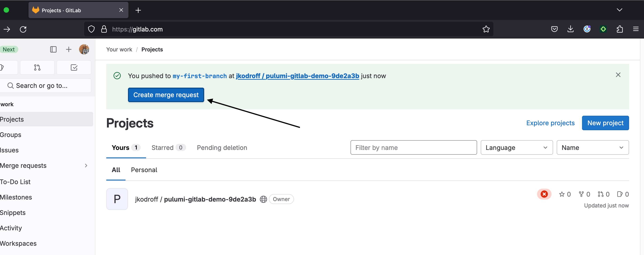Open the user avatar menu
The width and height of the screenshot is (644, 255).
click(x=84, y=49)
